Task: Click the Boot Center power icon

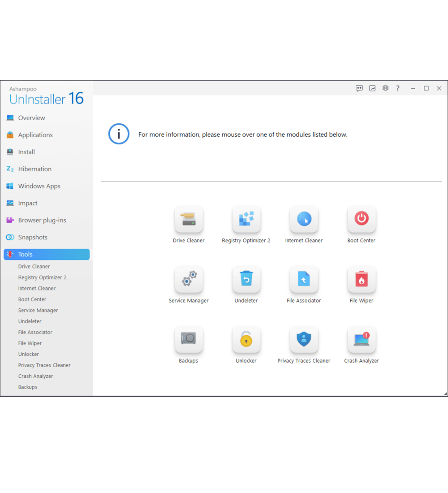Action: click(x=361, y=220)
